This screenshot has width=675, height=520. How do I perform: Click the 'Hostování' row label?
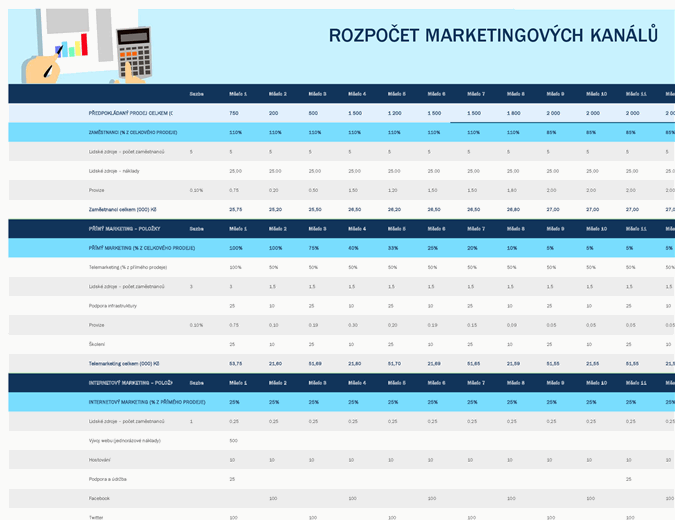(99, 459)
